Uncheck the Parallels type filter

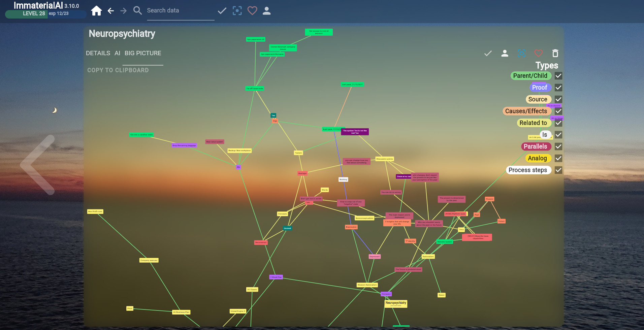(558, 146)
